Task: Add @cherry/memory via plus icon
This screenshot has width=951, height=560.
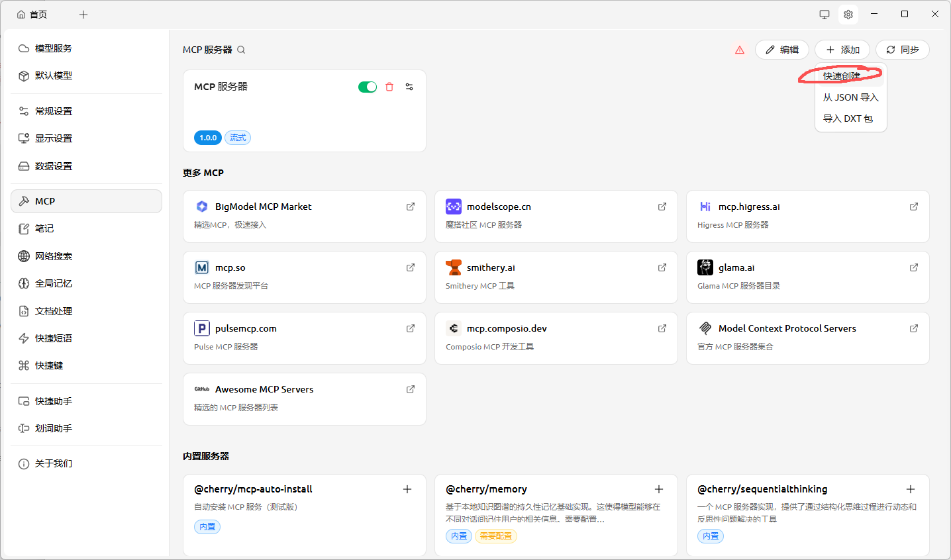Action: click(659, 489)
